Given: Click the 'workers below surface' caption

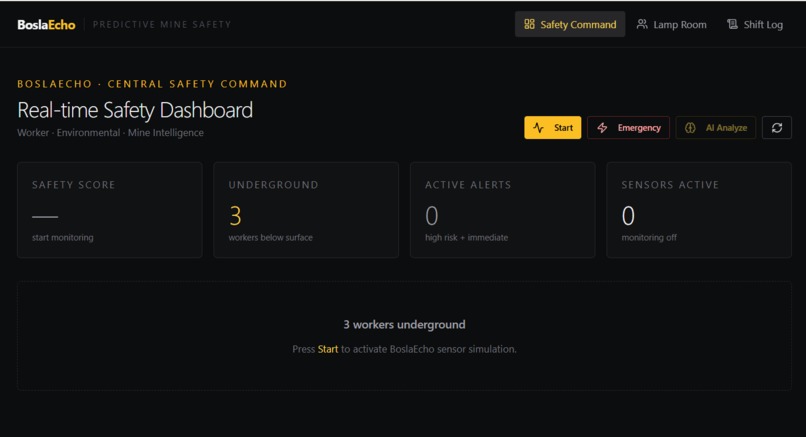Looking at the screenshot, I should [270, 238].
